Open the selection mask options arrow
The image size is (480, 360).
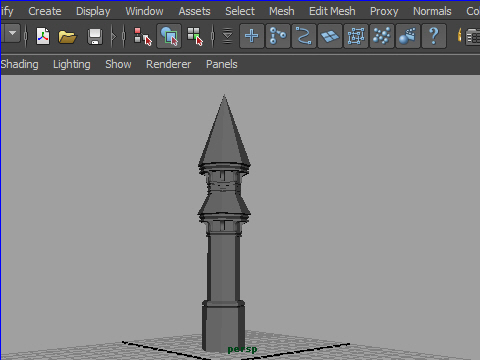227,36
